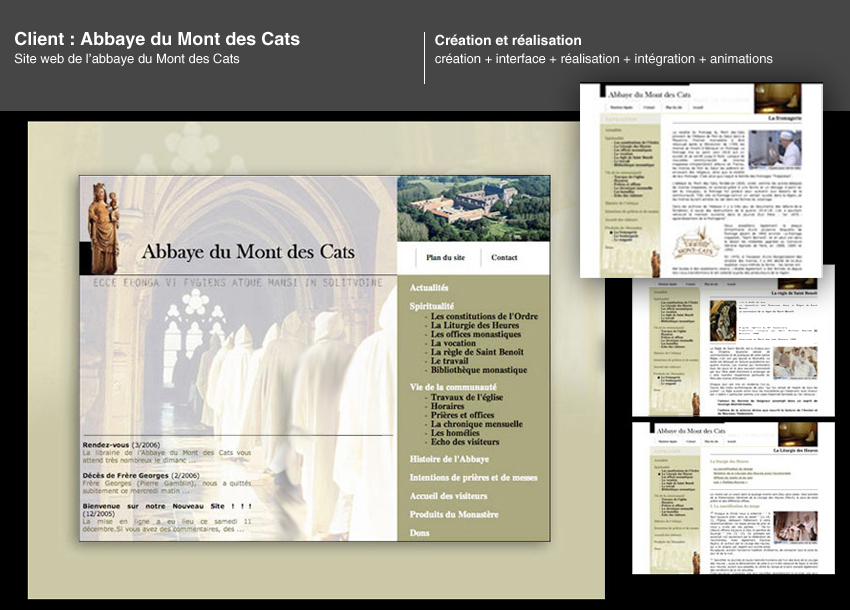Screen dimensions: 850x610
Task: Click the Client : Abbaye du Mont des Cats heading
Action: 157,39
